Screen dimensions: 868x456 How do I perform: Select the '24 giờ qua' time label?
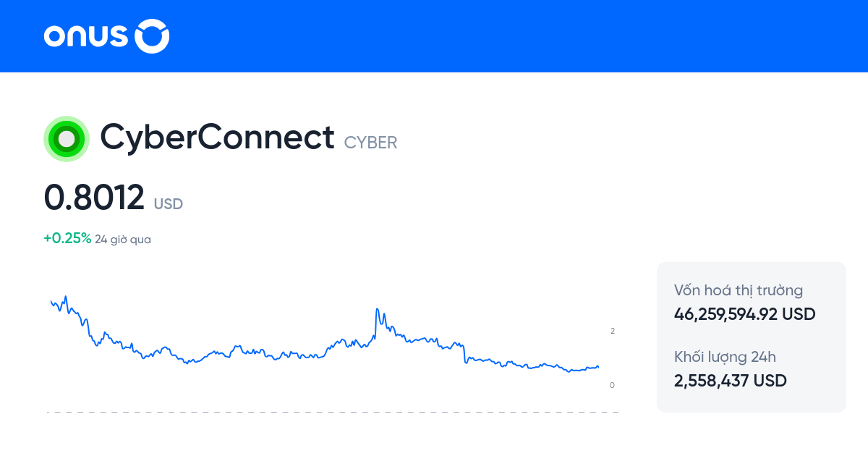click(122, 238)
